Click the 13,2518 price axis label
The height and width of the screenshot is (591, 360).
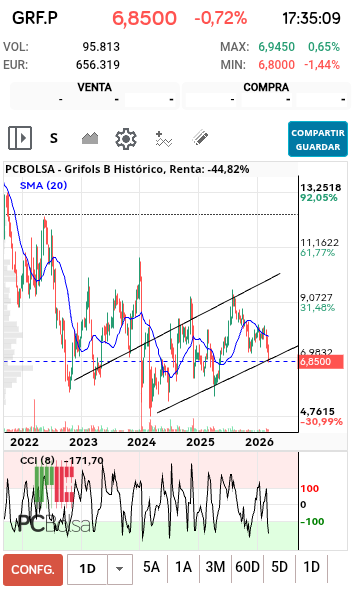320,187
